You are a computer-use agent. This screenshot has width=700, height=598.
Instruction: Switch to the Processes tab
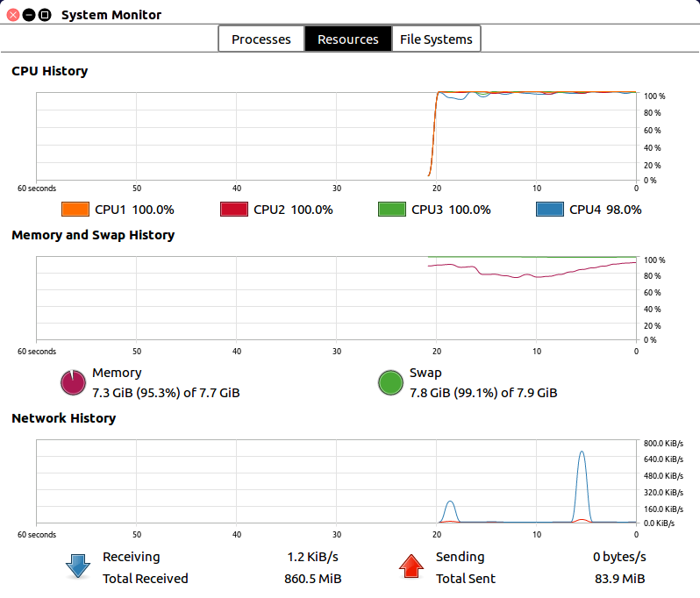coord(261,39)
